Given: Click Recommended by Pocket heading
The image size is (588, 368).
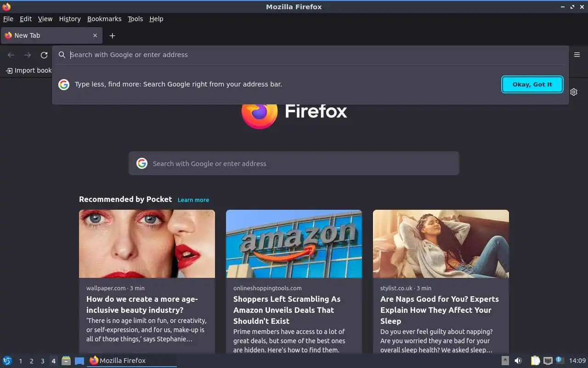Looking at the screenshot, I should point(125,199).
